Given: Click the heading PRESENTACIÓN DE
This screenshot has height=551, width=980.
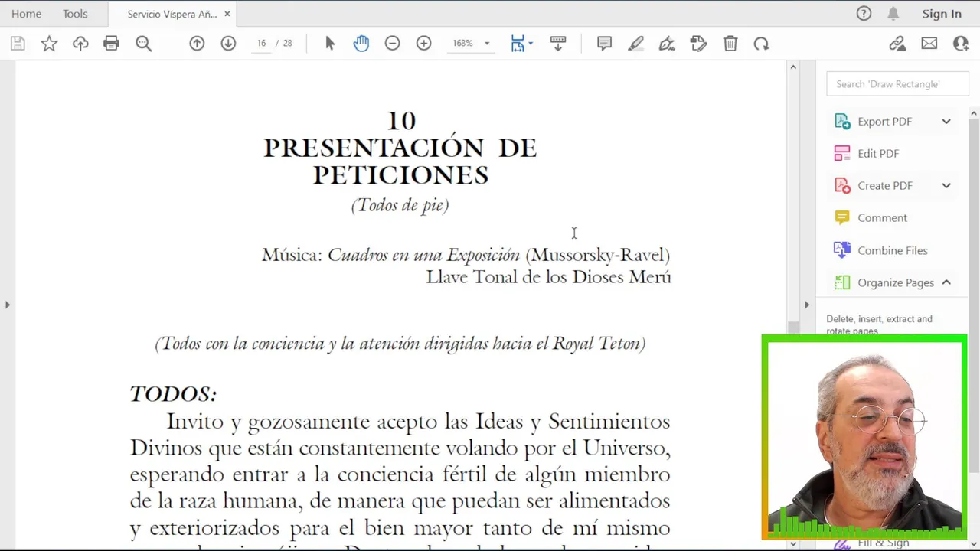Looking at the screenshot, I should (x=400, y=148).
